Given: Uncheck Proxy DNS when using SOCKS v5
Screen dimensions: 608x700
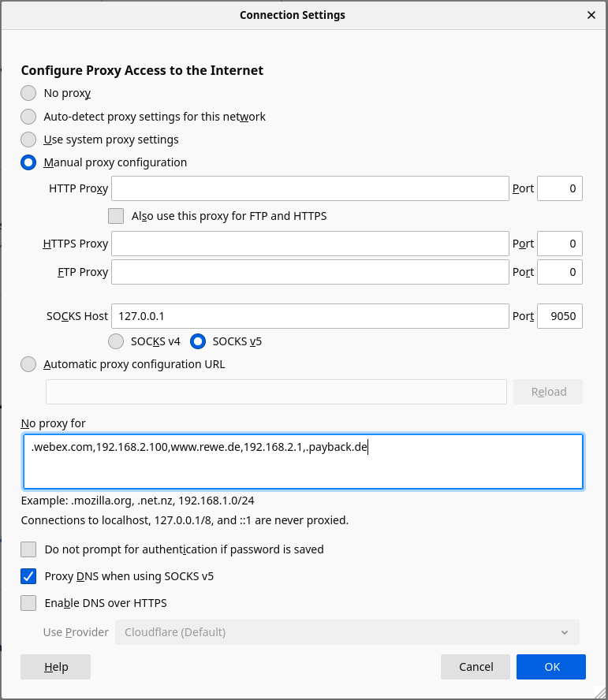Looking at the screenshot, I should coord(28,576).
